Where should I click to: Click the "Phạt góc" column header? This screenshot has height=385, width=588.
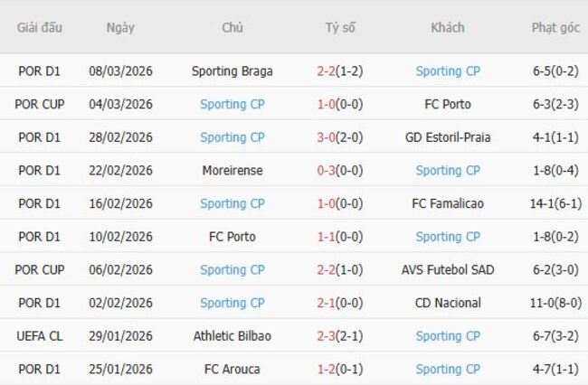[x=555, y=27]
